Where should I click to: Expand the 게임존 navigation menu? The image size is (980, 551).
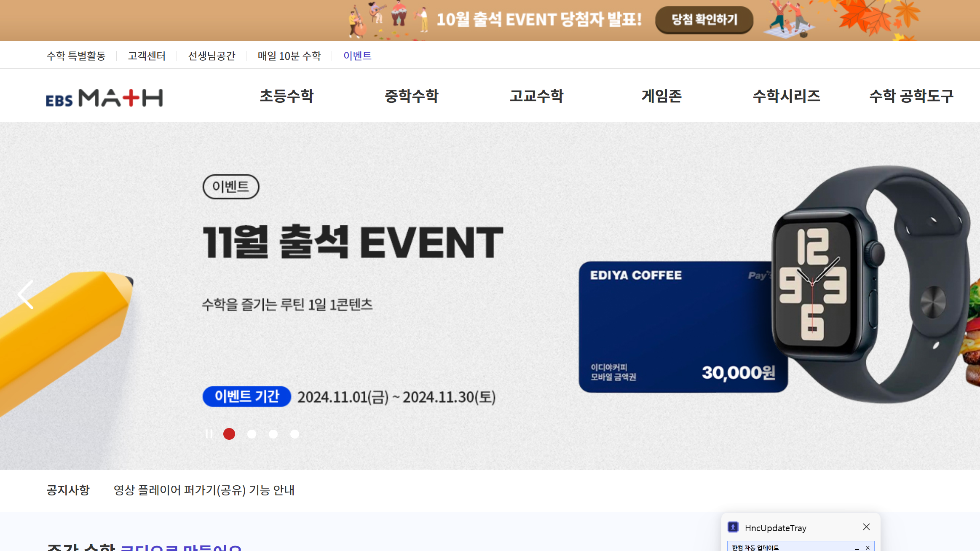coord(661,96)
